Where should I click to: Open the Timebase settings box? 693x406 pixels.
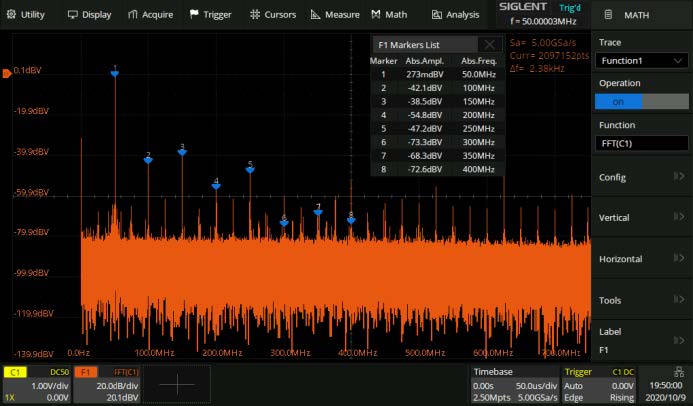coord(514,384)
